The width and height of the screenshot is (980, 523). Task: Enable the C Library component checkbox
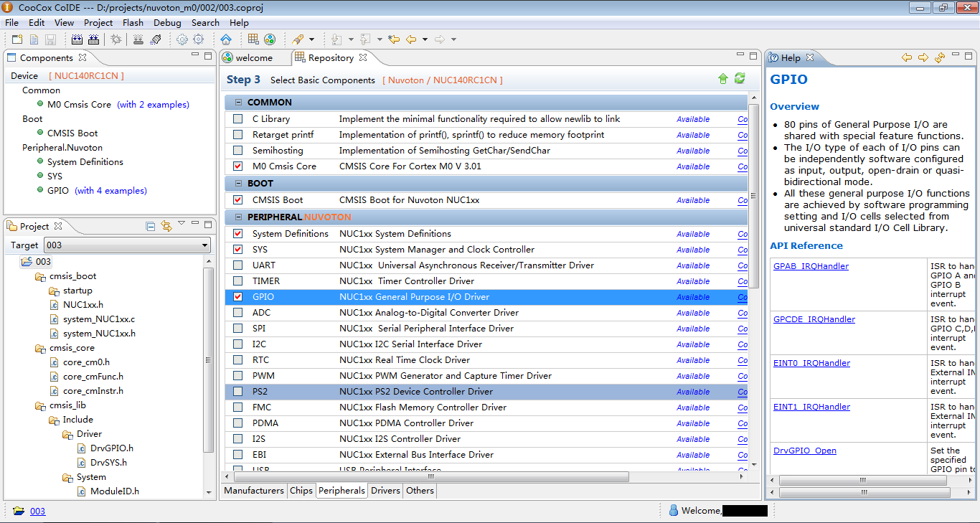click(238, 119)
